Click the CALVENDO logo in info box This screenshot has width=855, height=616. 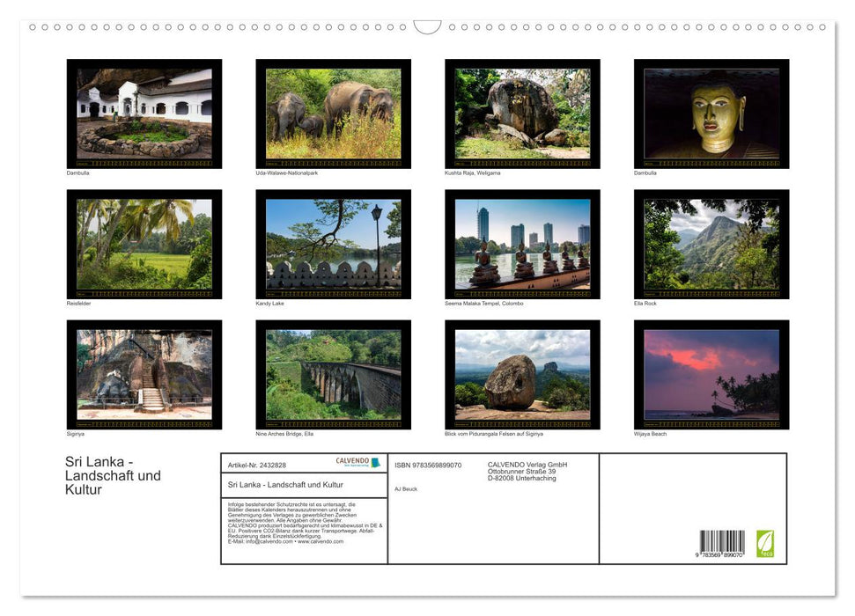(357, 462)
